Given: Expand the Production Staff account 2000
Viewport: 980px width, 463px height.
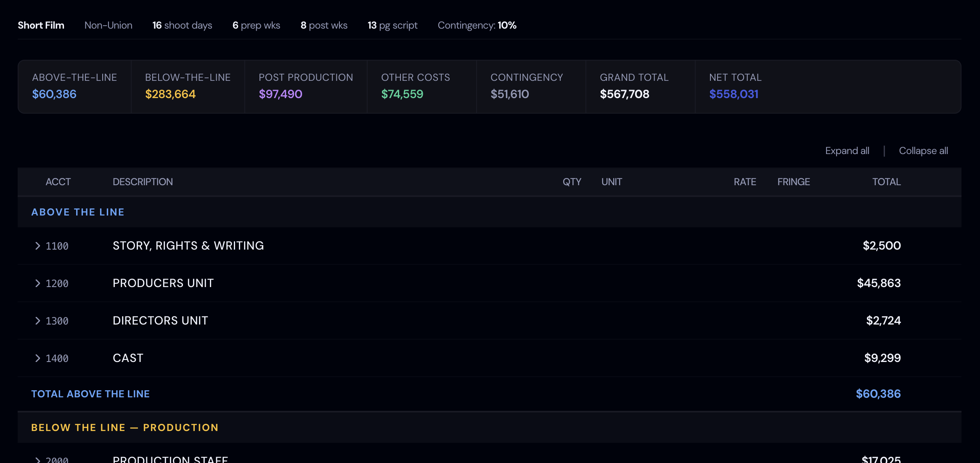Looking at the screenshot, I should [x=37, y=459].
